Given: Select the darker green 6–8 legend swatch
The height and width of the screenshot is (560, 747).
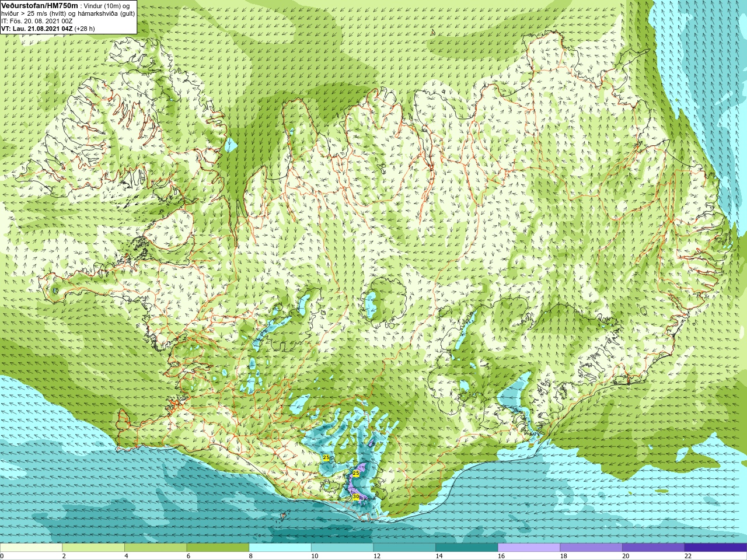Looking at the screenshot, I should pyautogui.click(x=218, y=548).
